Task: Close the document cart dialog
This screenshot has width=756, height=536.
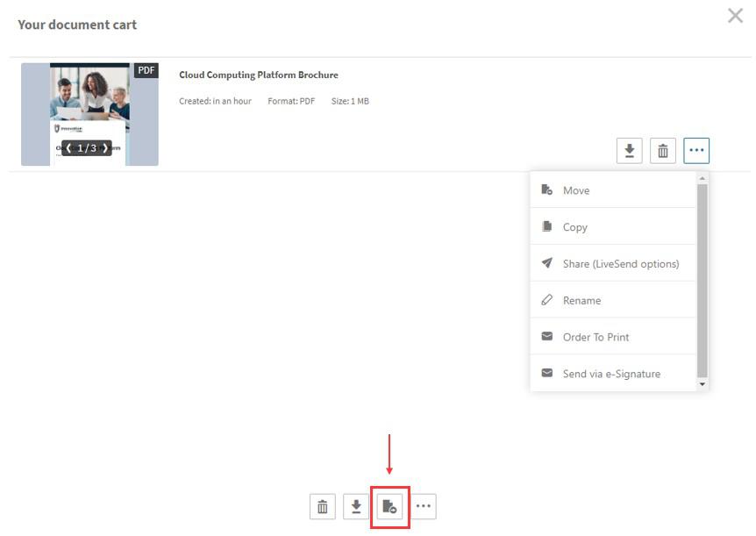Action: [735, 16]
